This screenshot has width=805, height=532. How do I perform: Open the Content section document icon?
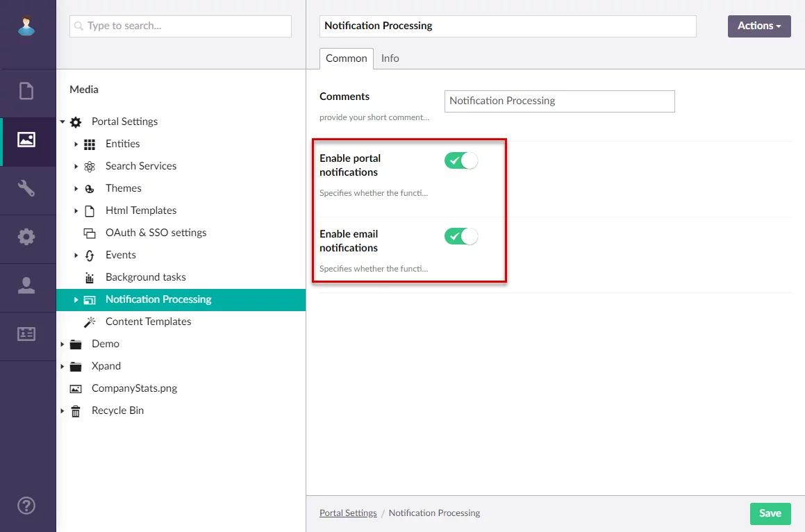tap(26, 91)
